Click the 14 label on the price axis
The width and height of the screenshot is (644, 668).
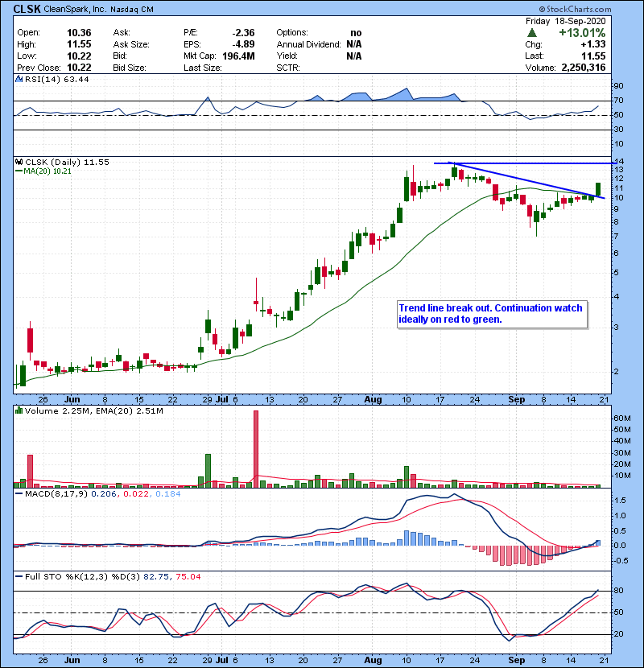(619, 162)
